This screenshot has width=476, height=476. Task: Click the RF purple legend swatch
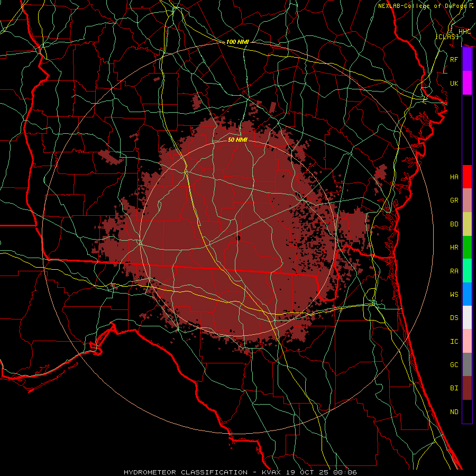(467, 59)
